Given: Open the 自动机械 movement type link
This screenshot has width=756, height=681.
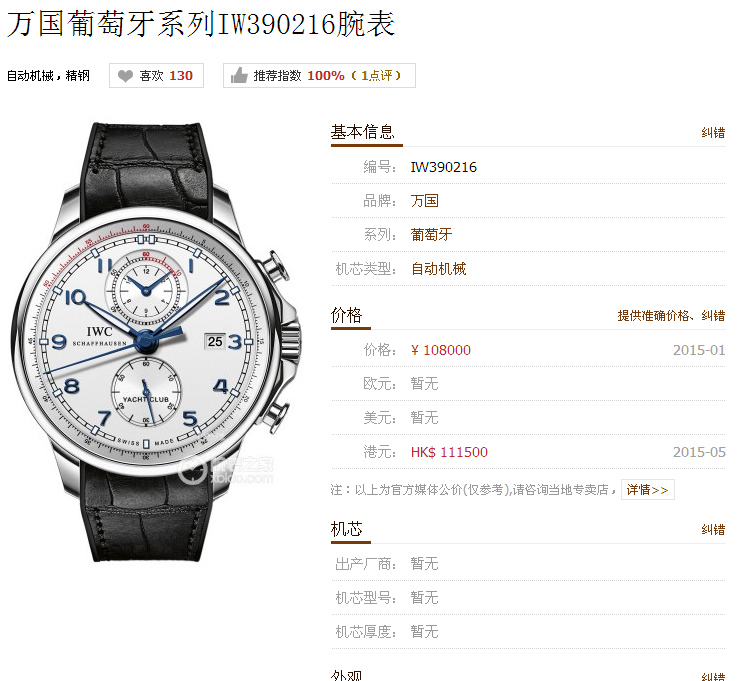Looking at the screenshot, I should (x=438, y=269).
